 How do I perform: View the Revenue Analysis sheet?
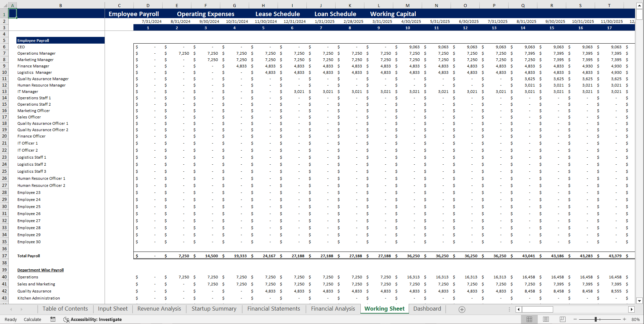pyautogui.click(x=159, y=309)
